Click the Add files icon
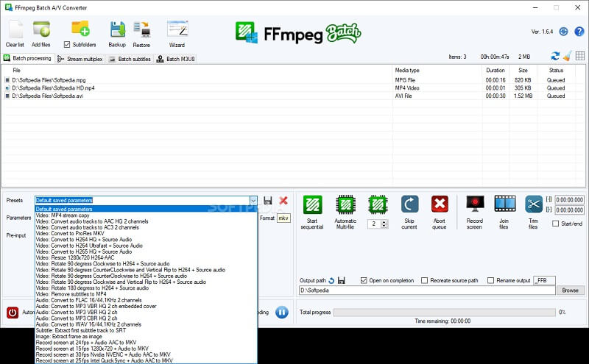 [41, 30]
